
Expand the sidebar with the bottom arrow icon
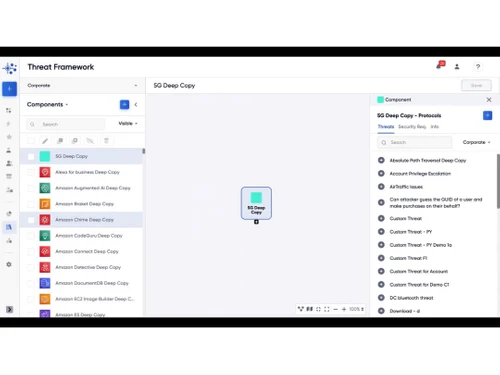[9, 309]
